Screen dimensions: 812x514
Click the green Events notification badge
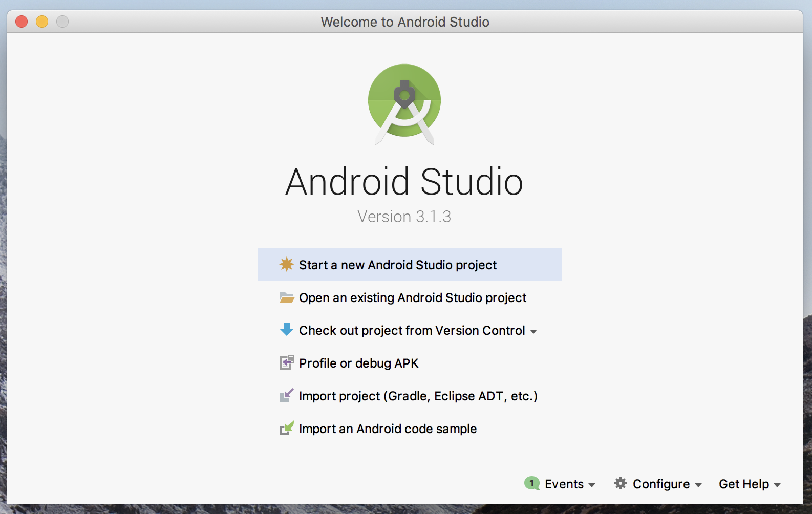(x=532, y=483)
